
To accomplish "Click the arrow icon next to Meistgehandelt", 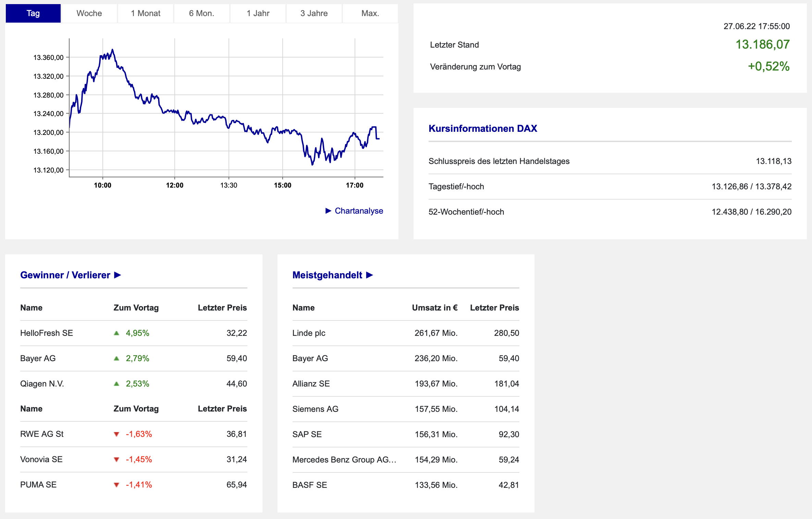I will (x=369, y=275).
